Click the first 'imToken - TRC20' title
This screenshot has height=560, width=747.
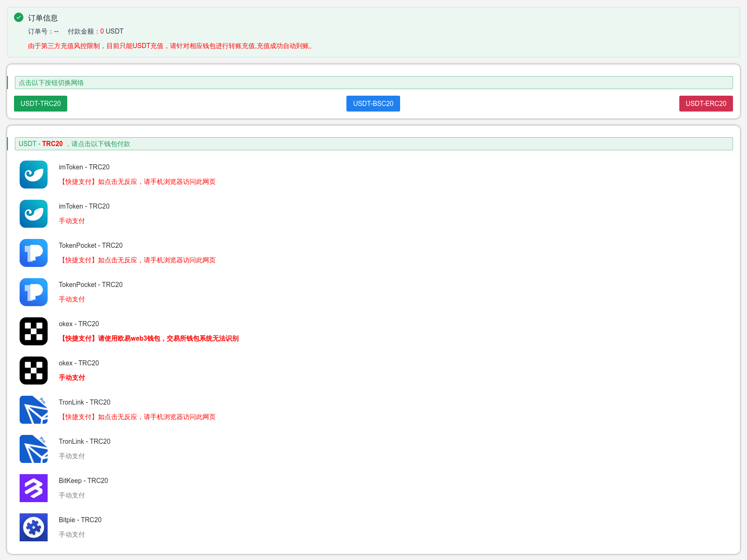point(84,167)
